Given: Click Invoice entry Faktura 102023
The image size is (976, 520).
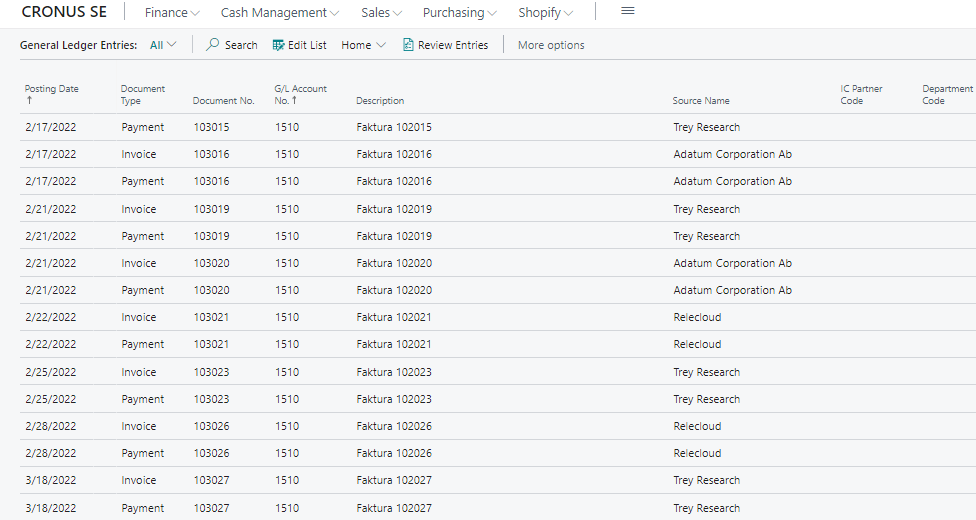Looking at the screenshot, I should (498, 372).
